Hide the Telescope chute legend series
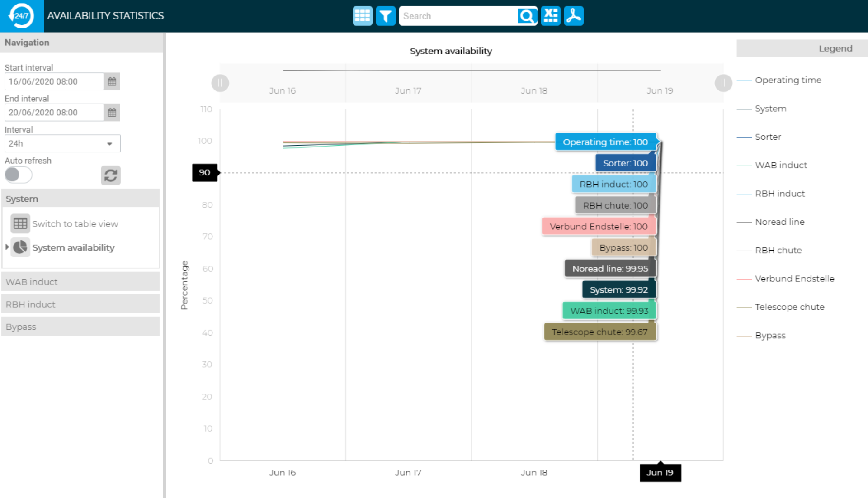The width and height of the screenshot is (868, 498). [789, 307]
